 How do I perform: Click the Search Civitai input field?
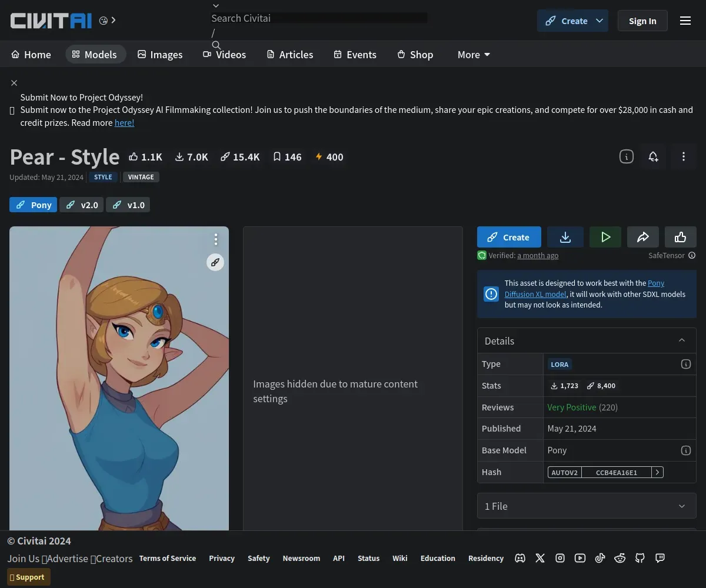[x=318, y=18]
